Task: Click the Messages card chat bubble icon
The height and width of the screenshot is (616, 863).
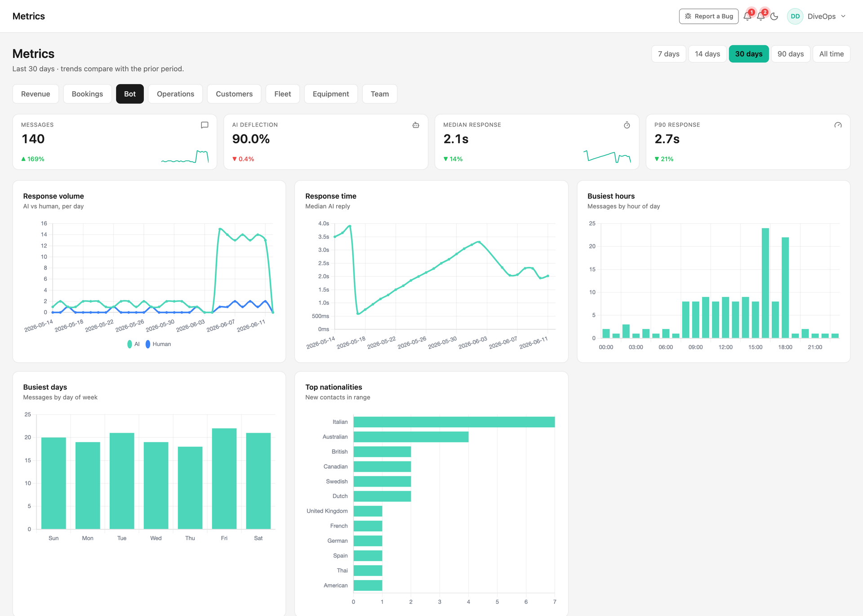Action: [x=205, y=125]
